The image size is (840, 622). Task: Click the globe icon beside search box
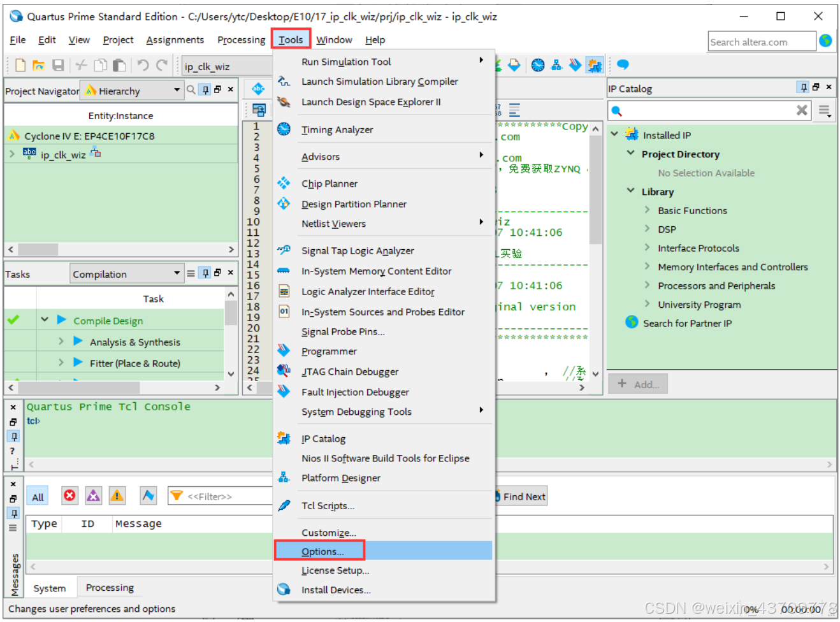tap(825, 41)
